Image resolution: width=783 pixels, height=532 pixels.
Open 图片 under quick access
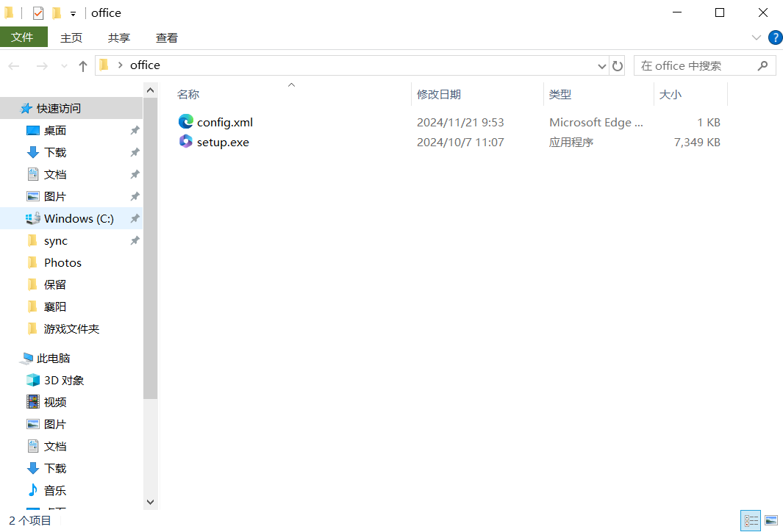[x=55, y=196]
